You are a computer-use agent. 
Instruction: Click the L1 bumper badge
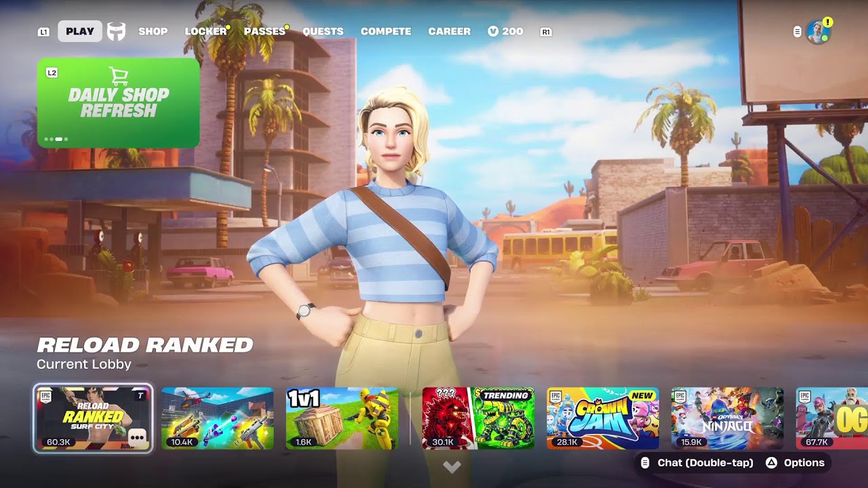43,32
